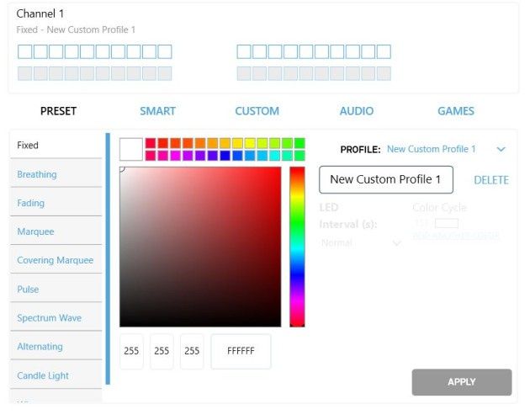The width and height of the screenshot is (530, 420).
Task: Pick the Covering Marquee effect
Action: (56, 260)
